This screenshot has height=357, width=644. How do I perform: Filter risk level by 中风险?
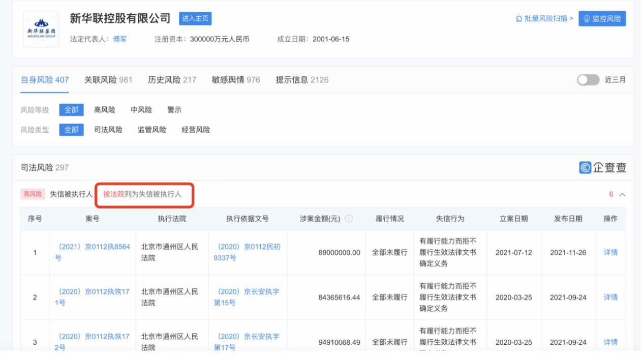point(141,110)
